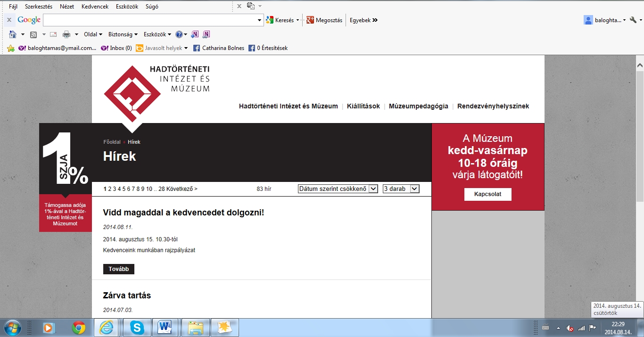Image resolution: width=644 pixels, height=337 pixels.
Task: Click the baloghta... Google account avatar
Action: 588,20
